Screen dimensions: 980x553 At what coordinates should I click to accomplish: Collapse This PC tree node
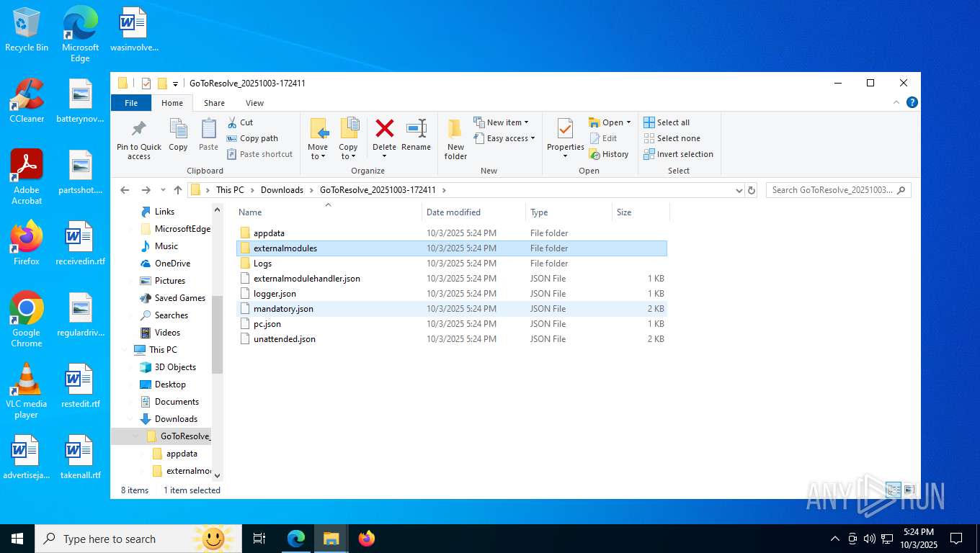coord(123,350)
